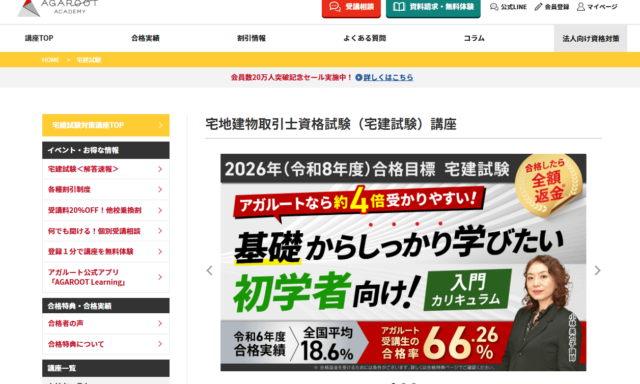Click chevron on the 合格者の声 row
This screenshot has width=640, height=384.
point(160,323)
